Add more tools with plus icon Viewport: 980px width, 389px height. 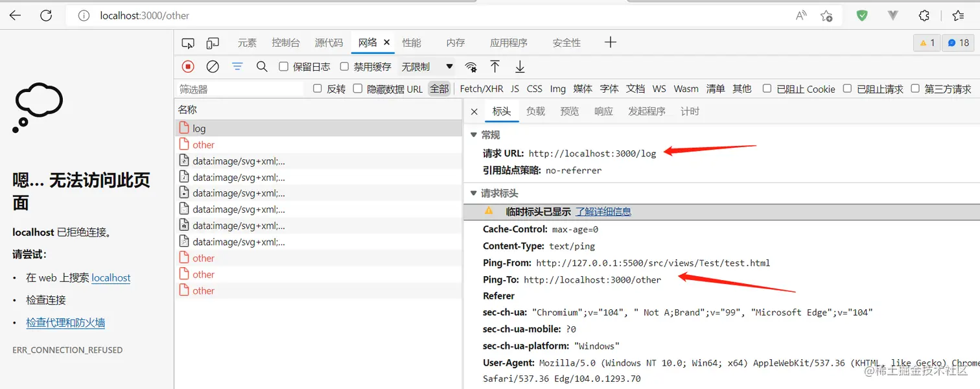coord(610,42)
